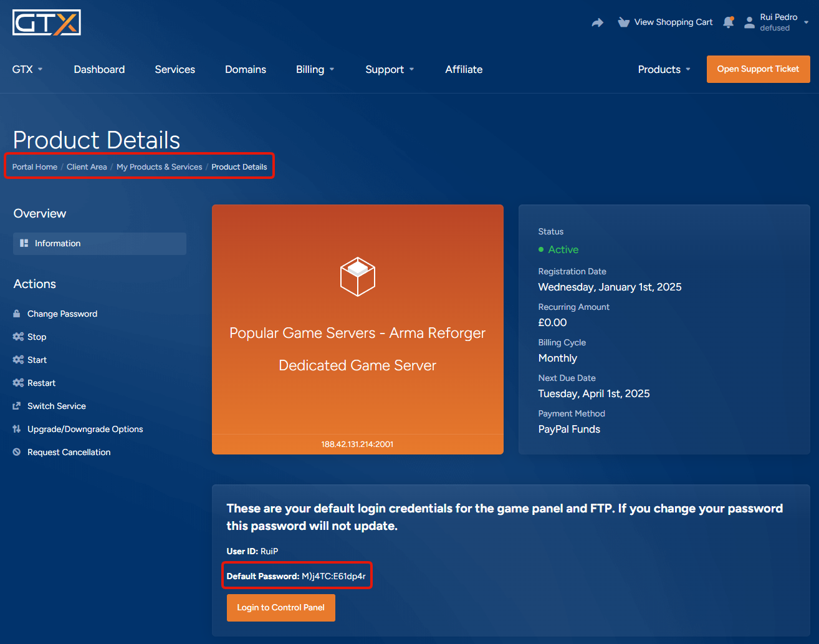Expand the GTX dropdown menu
819x644 pixels.
(x=27, y=69)
